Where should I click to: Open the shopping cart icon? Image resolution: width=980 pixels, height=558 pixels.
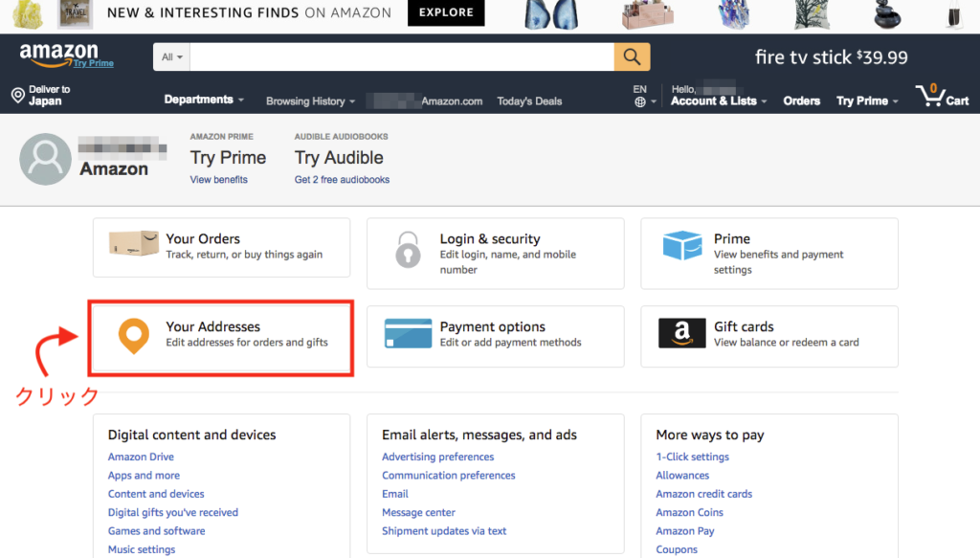click(x=930, y=95)
